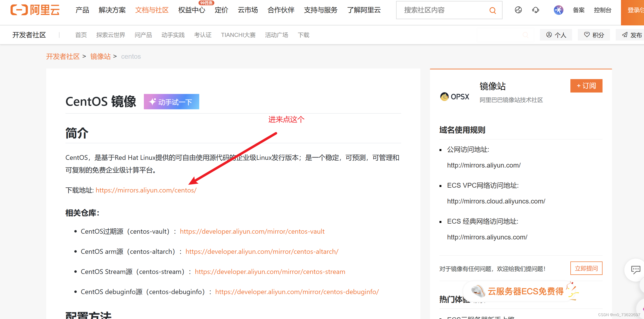Screen dimensions: 644x319
Task: Open the centos-altarch mirror link
Action: (262, 251)
